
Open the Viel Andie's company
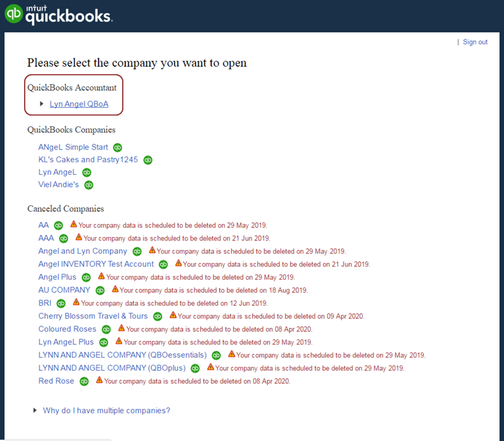coord(58,185)
